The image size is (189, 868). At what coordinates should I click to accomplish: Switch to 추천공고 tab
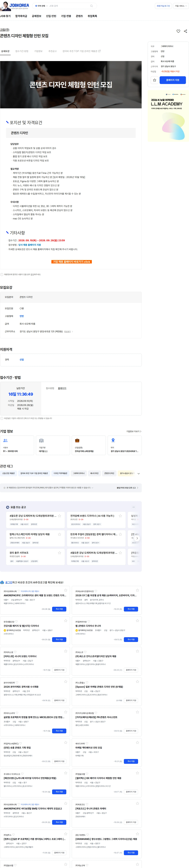point(52,51)
